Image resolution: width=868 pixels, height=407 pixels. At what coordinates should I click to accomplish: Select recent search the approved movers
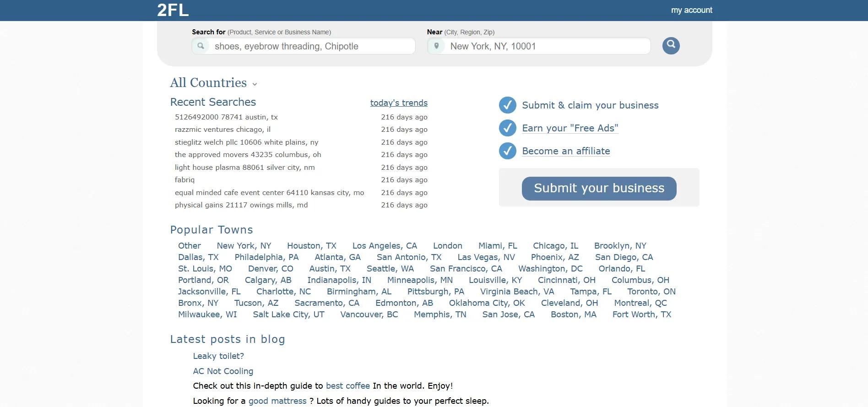tap(248, 155)
